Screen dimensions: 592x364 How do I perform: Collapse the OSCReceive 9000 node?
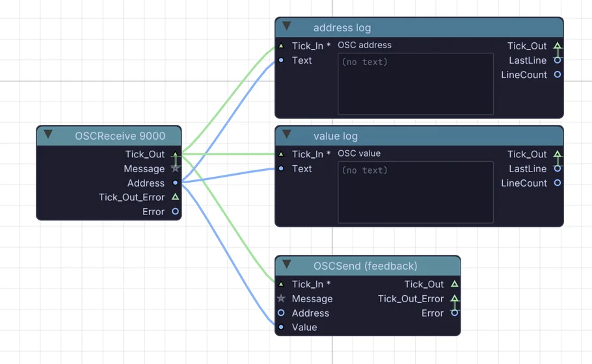(48, 135)
